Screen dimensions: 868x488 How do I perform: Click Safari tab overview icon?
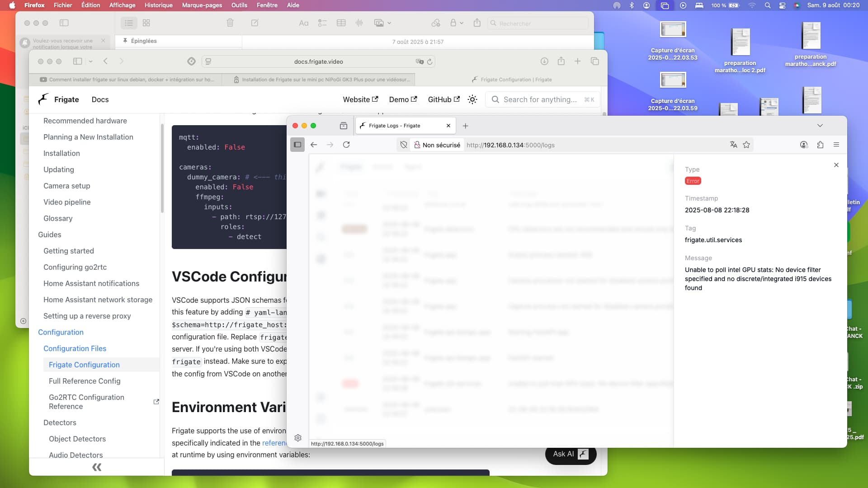[x=595, y=61]
